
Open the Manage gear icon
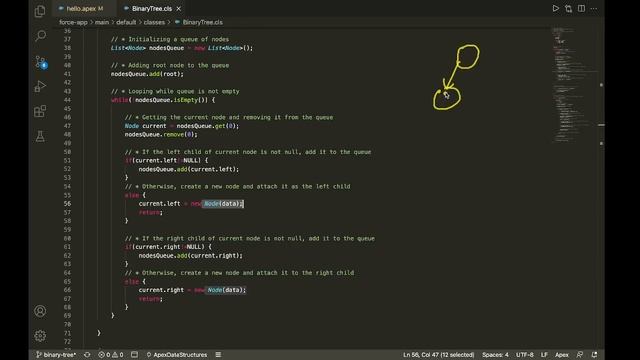pyautogui.click(x=40, y=336)
